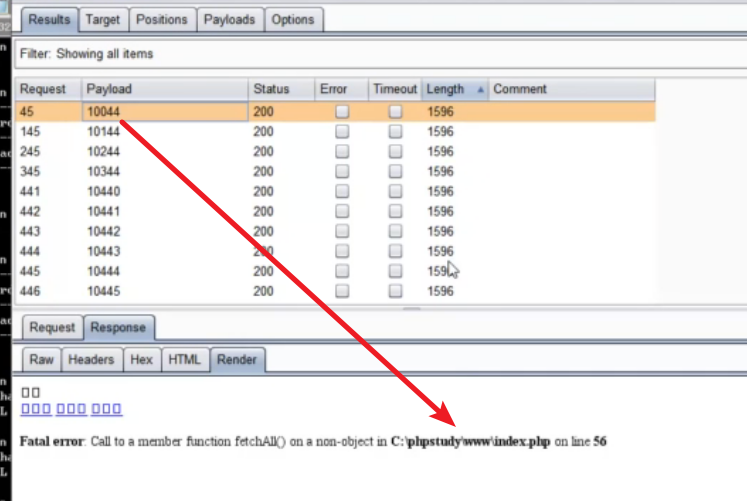Select payload cell 10044
The image size is (747, 501).
[165, 111]
